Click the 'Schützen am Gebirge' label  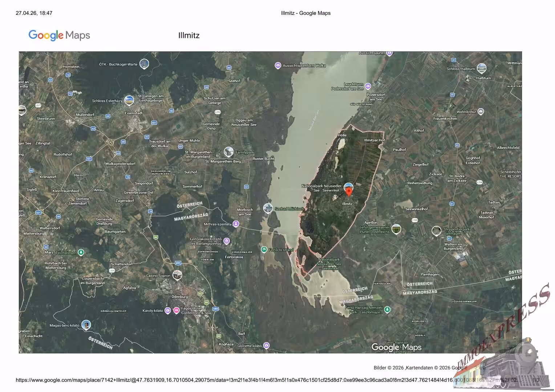pos(214,101)
